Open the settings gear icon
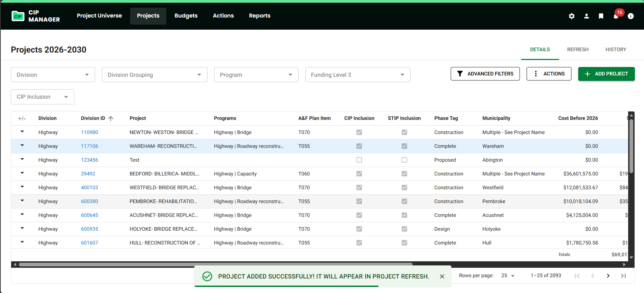 571,16
